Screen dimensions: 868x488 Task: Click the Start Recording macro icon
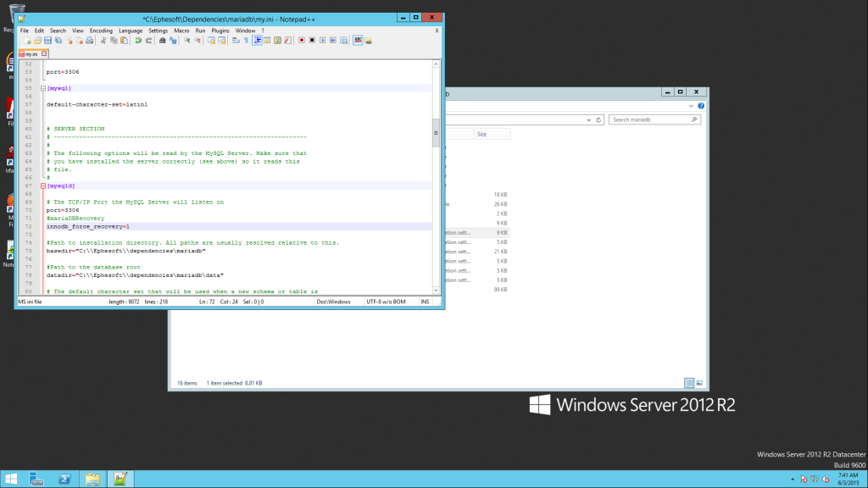(302, 41)
